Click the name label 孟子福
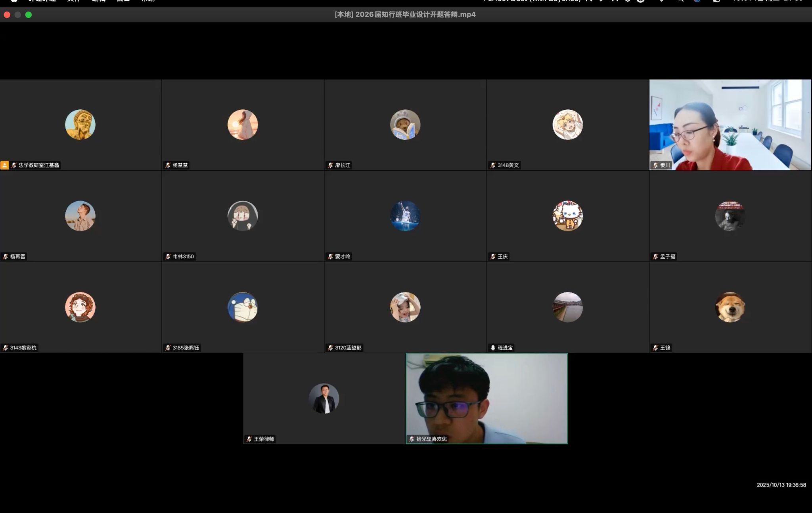This screenshot has width=812, height=513. tap(668, 257)
